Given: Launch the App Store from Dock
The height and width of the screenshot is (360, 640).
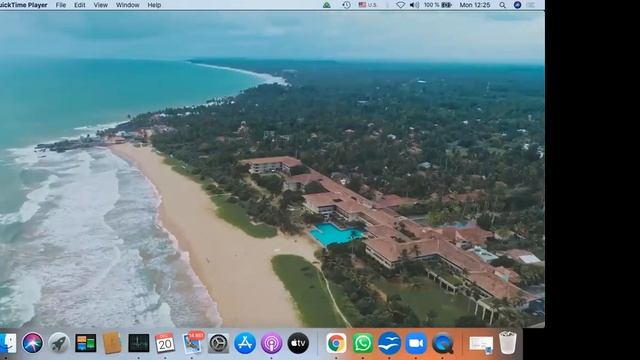Looking at the screenshot, I should [245, 343].
